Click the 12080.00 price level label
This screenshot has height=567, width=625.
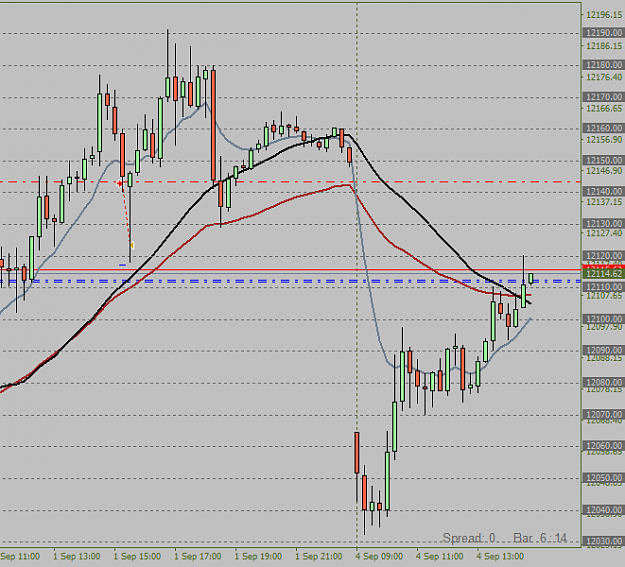pyautogui.click(x=603, y=382)
